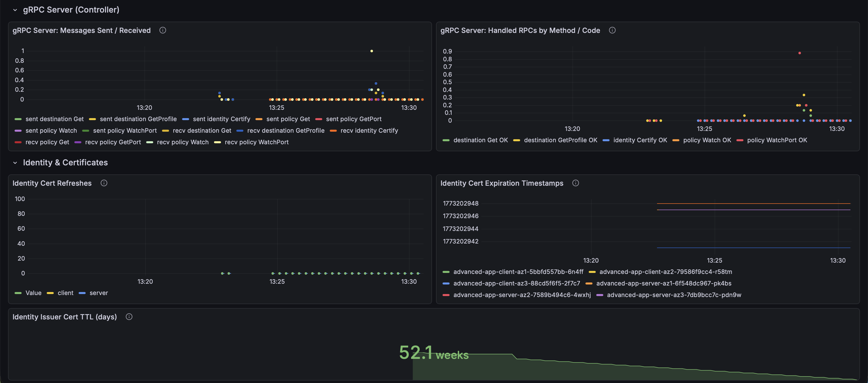Open info icon for Messages Sent / Received panel
Screen dimensions: 868x383
[x=163, y=30]
